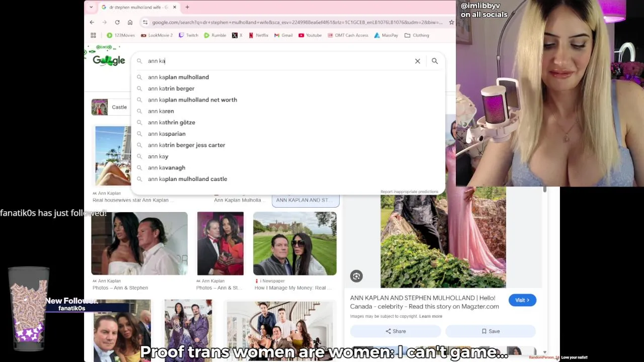Open the MassPay bookmark

(x=386, y=35)
